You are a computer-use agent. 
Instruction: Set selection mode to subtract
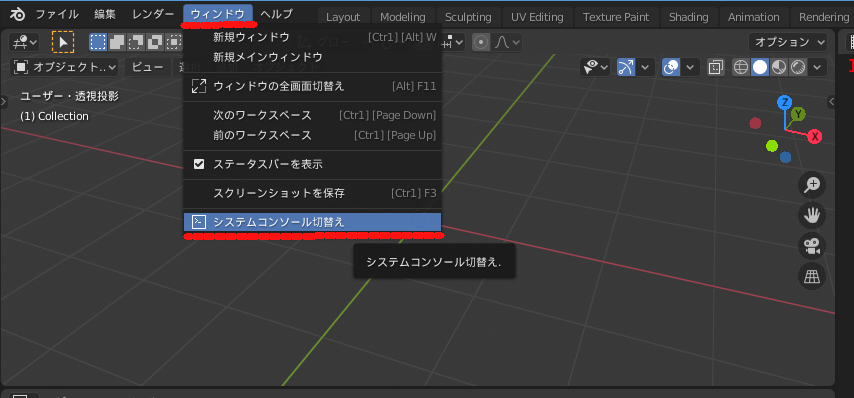[136, 42]
